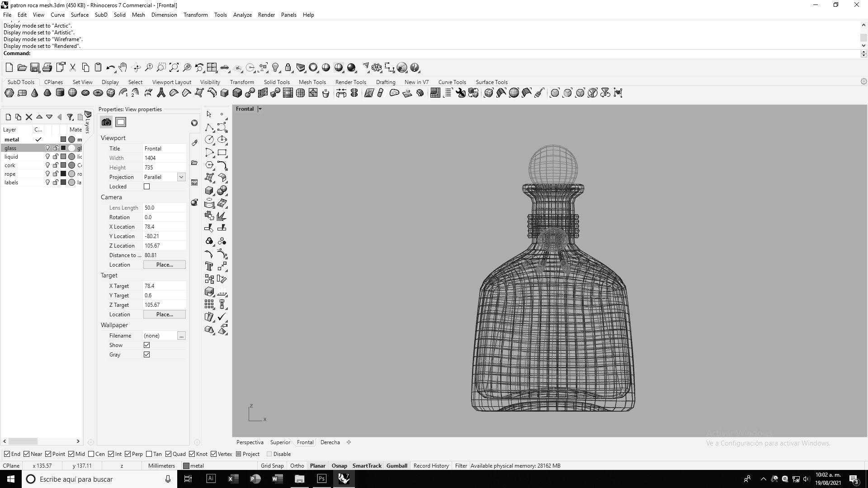The width and height of the screenshot is (868, 488).
Task: Hide the liquid layer via bulb
Action: [x=47, y=157]
